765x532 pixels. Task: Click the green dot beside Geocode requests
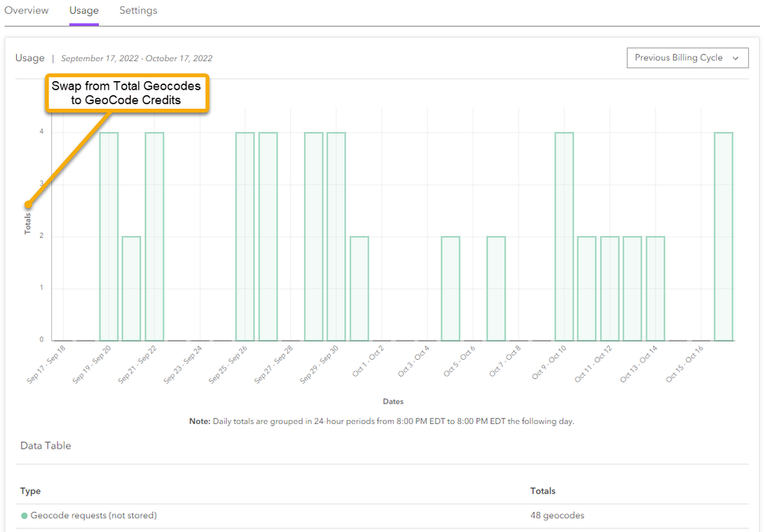click(x=25, y=516)
